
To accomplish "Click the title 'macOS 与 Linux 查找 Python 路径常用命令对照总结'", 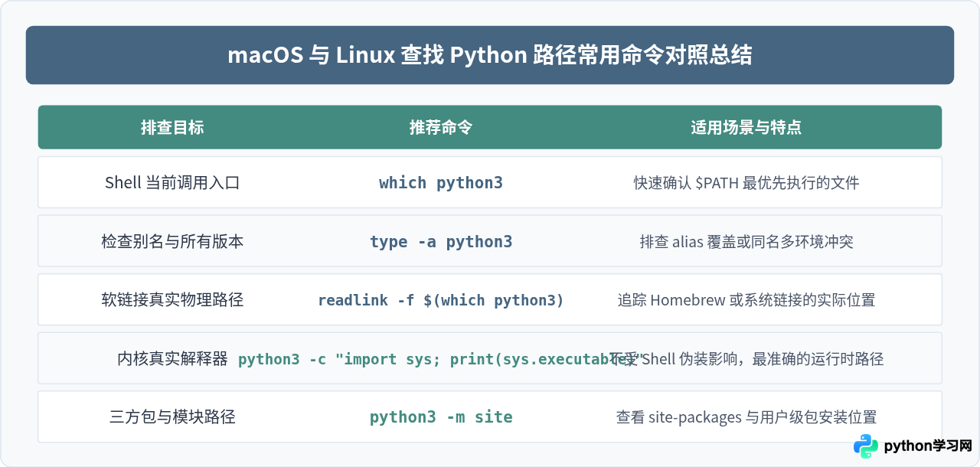I will pyautogui.click(x=490, y=55).
